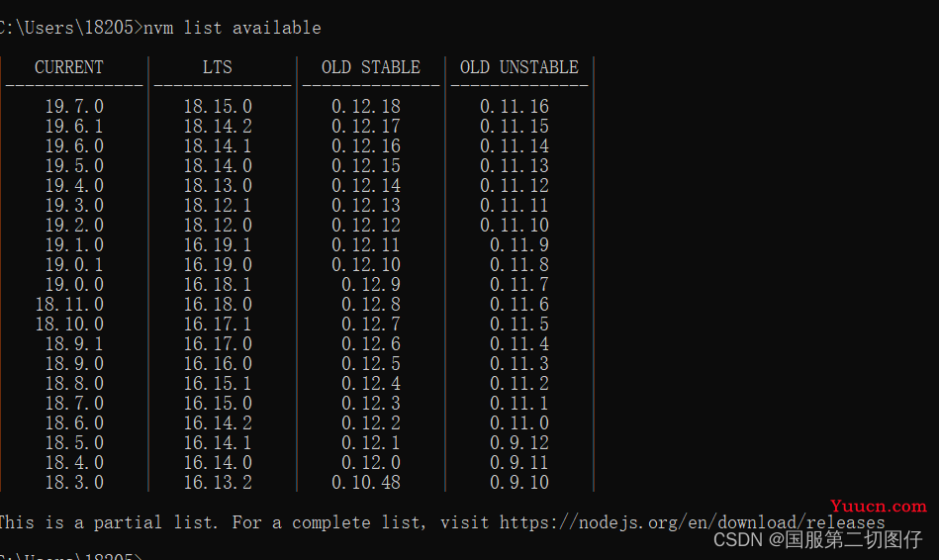Click old unstable version 0.11.15

[x=515, y=127]
